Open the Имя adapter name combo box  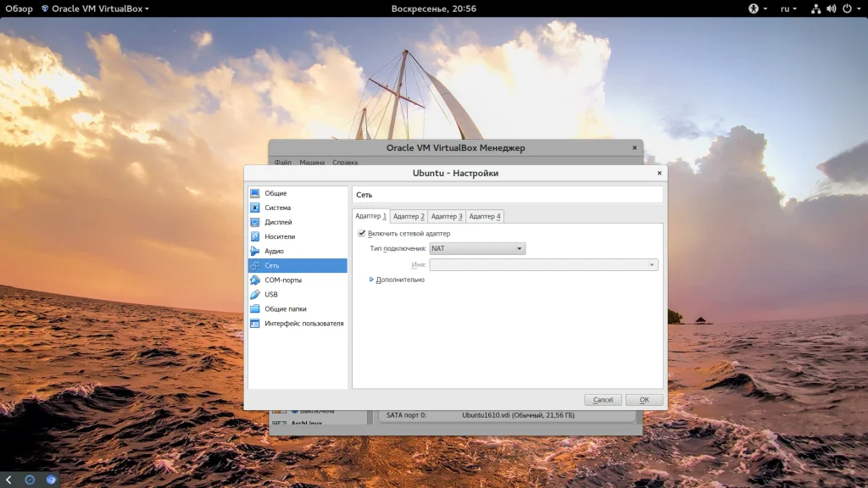point(543,265)
